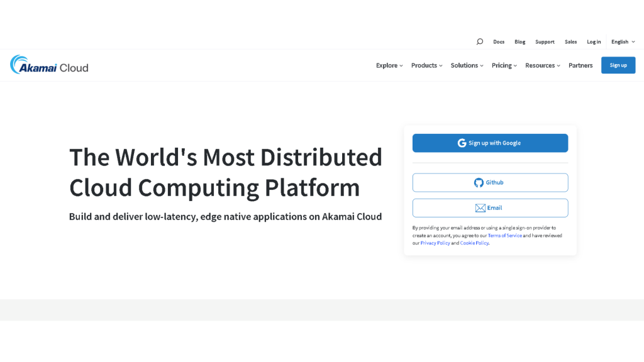Open the Solutions dropdown
Viewport: 644px width, 362px height.
click(x=464, y=65)
